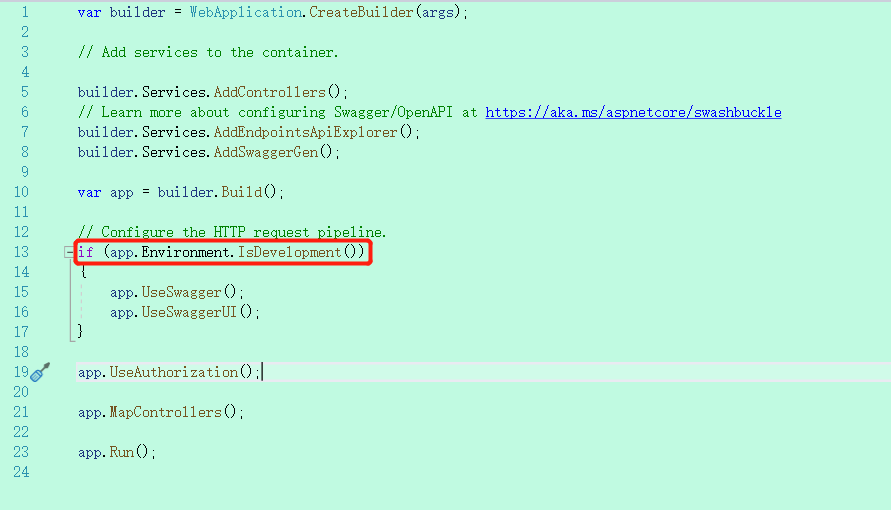The width and height of the screenshot is (891, 510).
Task: Click the if keyword on line 13
Action: point(86,252)
